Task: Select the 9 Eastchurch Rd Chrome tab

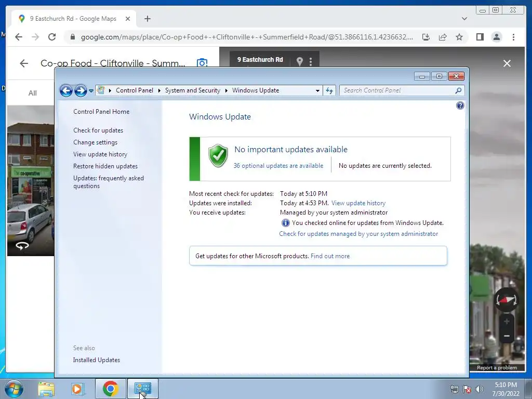Action: pyautogui.click(x=73, y=19)
